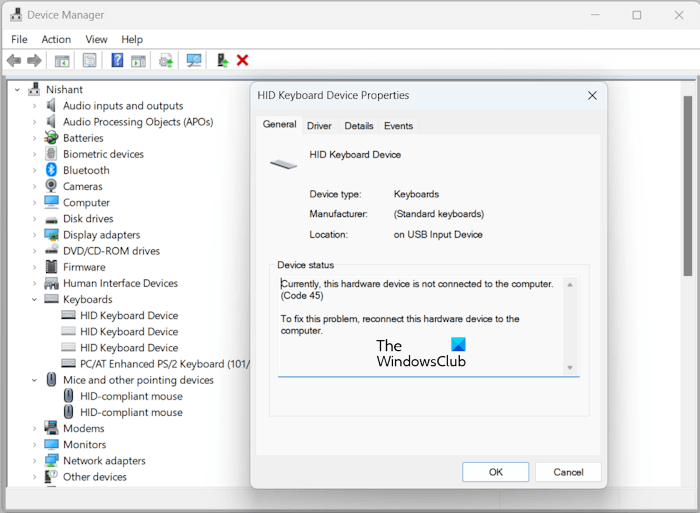Select the first HID Keyboard Device entry's icon
The height and width of the screenshot is (513, 700).
click(68, 315)
